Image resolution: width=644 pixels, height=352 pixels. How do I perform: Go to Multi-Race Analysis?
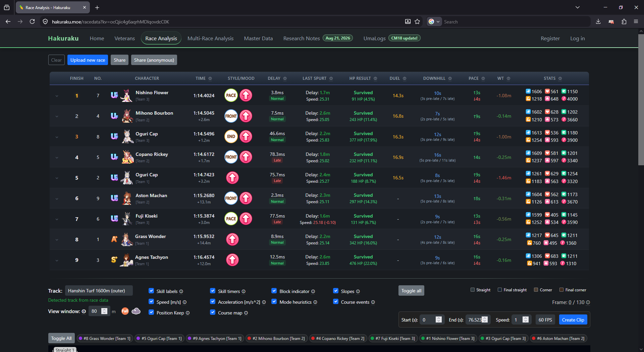coord(210,38)
